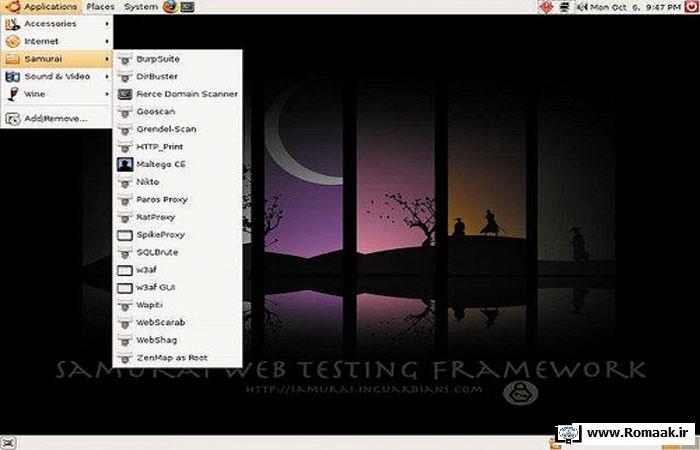Open Grendel-Scan
700x450 pixels.
pyautogui.click(x=178, y=129)
